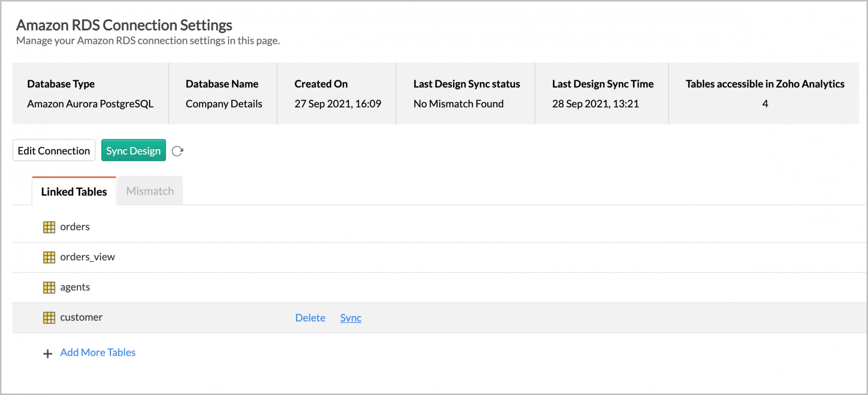The height and width of the screenshot is (395, 868).
Task: Click the table icon next to orders_view
Action: coord(49,257)
